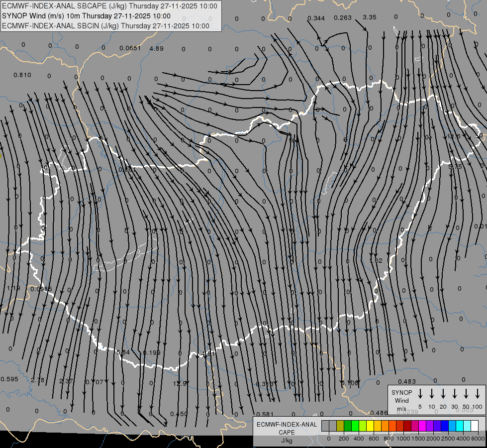This screenshot has width=487, height=448.
Task: Click the 'SYNOP' label in wind legend
Action: (401, 392)
